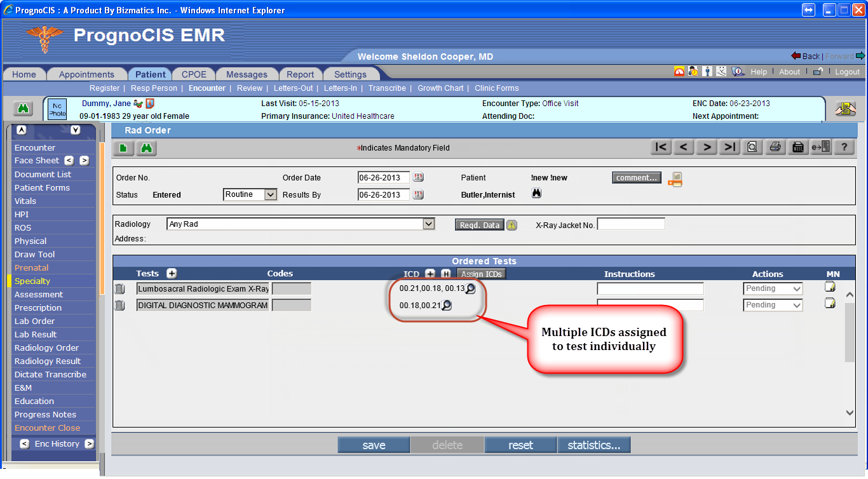Delete the Lumbosacral Radiologic Exam test row
The image size is (868, 479).
[x=119, y=289]
